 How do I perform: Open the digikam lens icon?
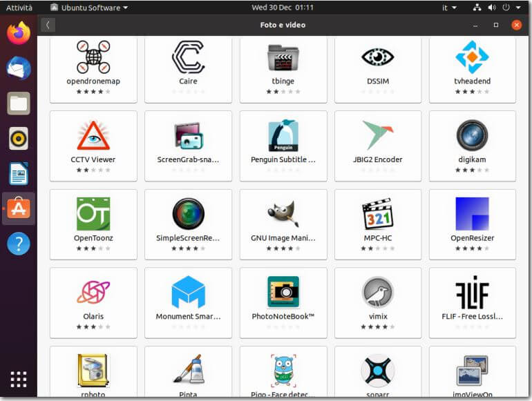coord(473,135)
